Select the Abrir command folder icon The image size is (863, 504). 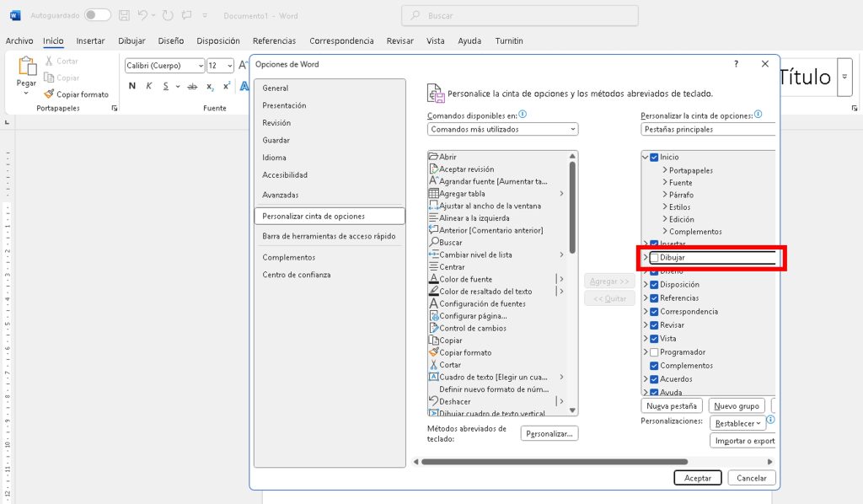[434, 157]
